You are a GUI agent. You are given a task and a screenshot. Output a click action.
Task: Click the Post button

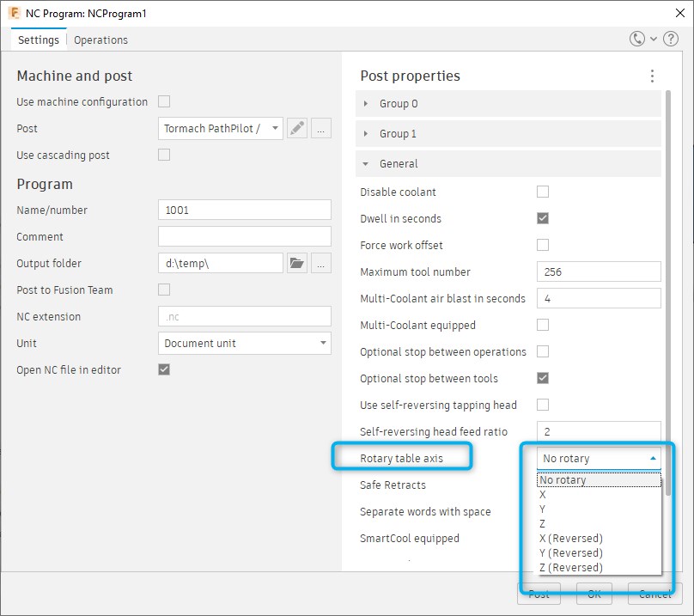(x=539, y=593)
